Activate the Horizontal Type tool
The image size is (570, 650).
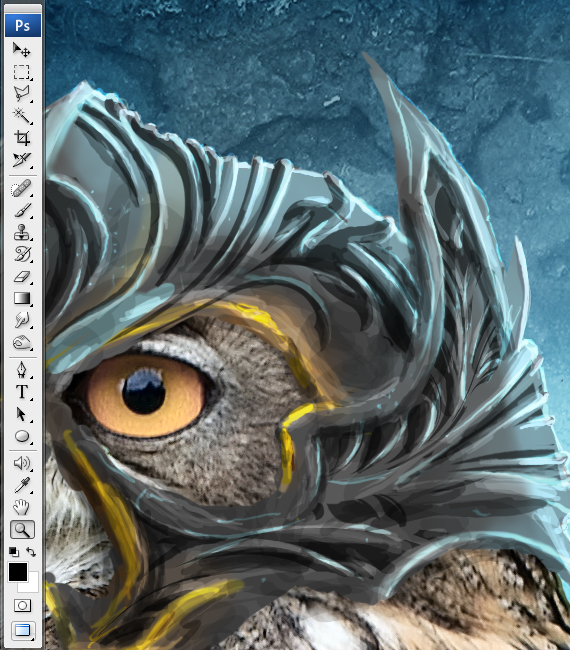pos(22,392)
